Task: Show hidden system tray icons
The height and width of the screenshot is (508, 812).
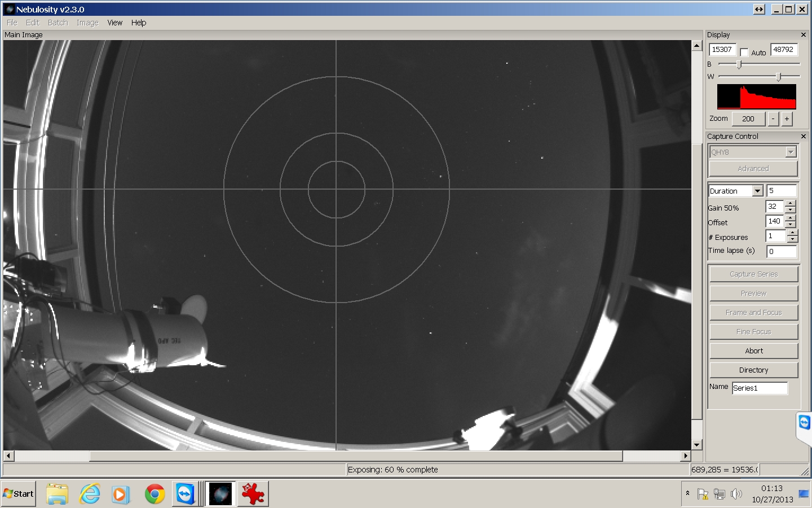Action: 687,493
